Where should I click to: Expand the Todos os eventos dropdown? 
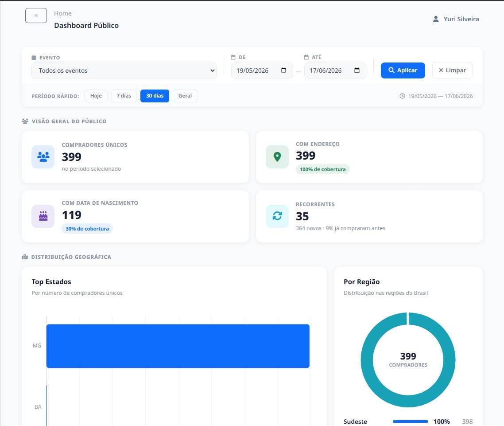124,70
